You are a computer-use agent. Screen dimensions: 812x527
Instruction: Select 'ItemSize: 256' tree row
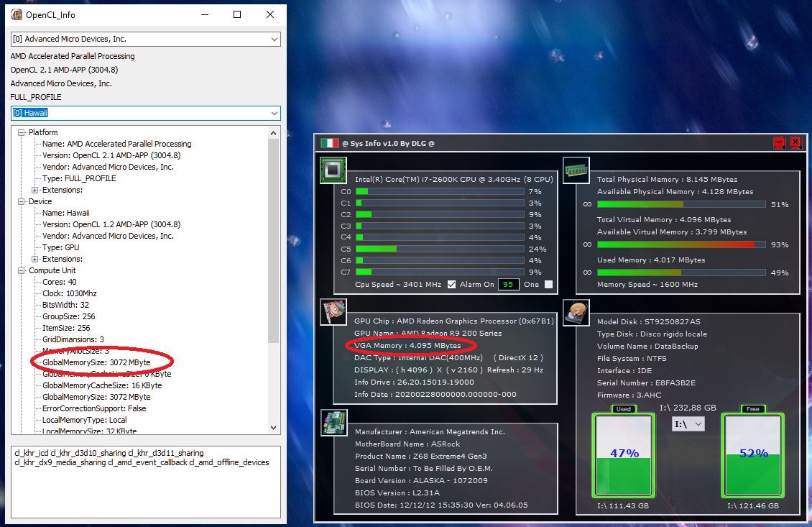tap(66, 328)
